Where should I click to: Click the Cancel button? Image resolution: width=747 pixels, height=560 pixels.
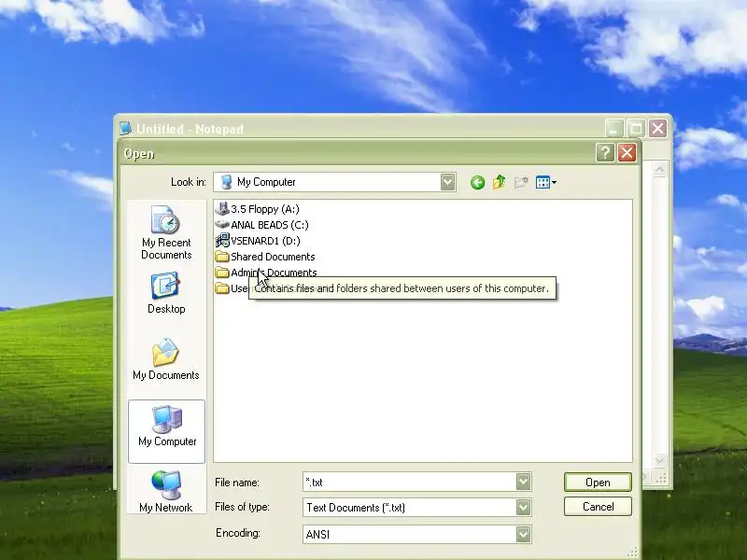point(598,507)
